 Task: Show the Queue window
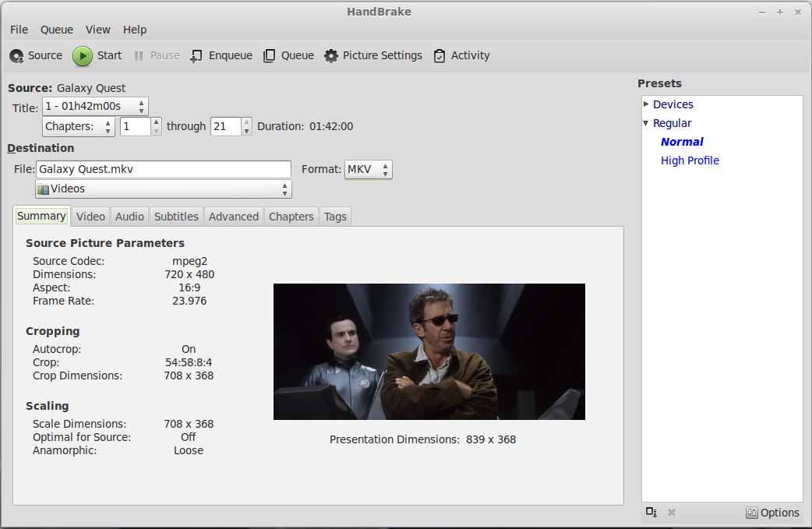(x=288, y=55)
